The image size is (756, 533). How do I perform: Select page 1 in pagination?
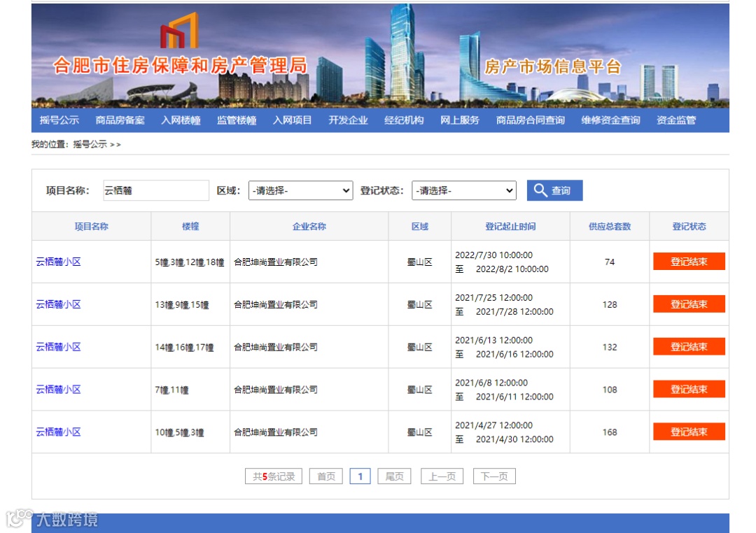(x=360, y=476)
